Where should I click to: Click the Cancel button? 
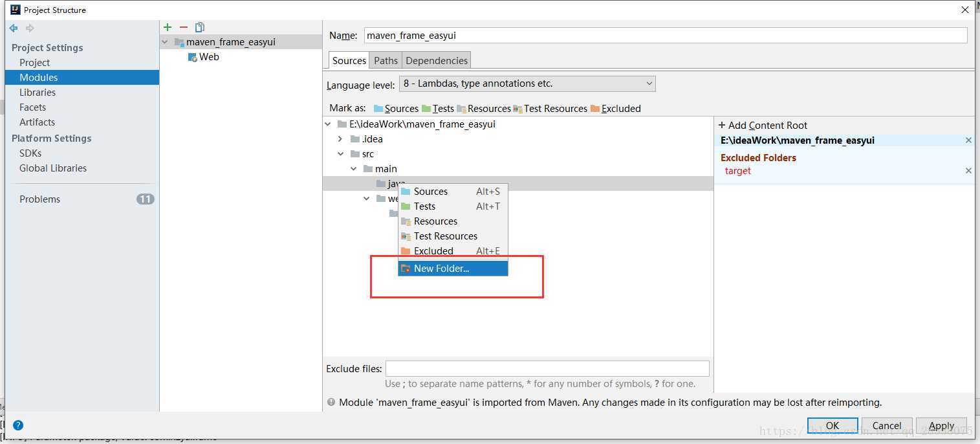(887, 425)
